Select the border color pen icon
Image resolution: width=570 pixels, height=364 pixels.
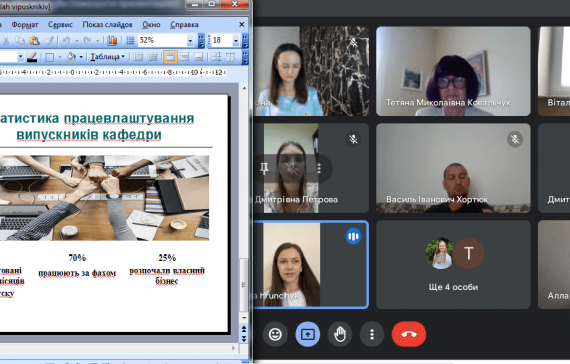pyautogui.click(x=32, y=57)
